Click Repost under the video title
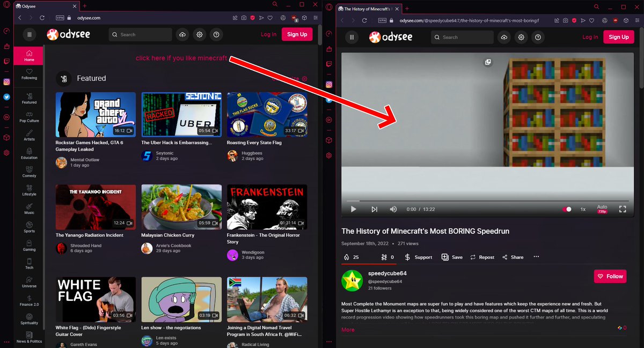Image resolution: width=644 pixels, height=348 pixels. pyautogui.click(x=482, y=257)
